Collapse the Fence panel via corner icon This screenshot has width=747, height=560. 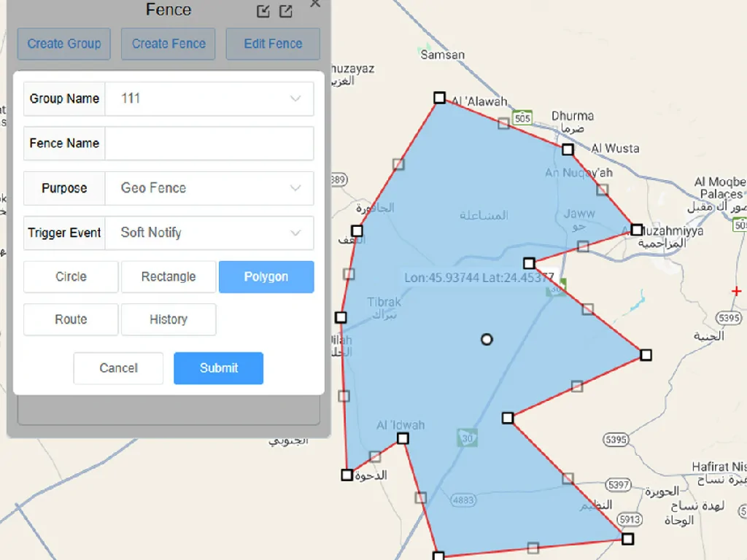[263, 11]
